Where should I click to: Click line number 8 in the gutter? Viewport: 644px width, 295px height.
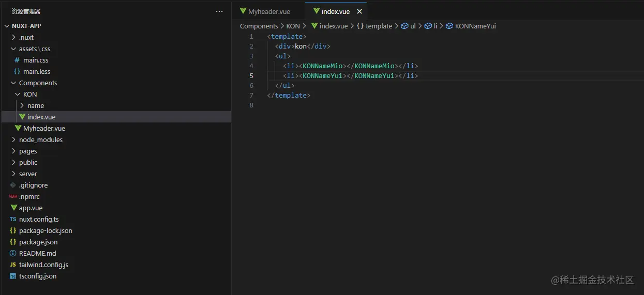click(251, 105)
